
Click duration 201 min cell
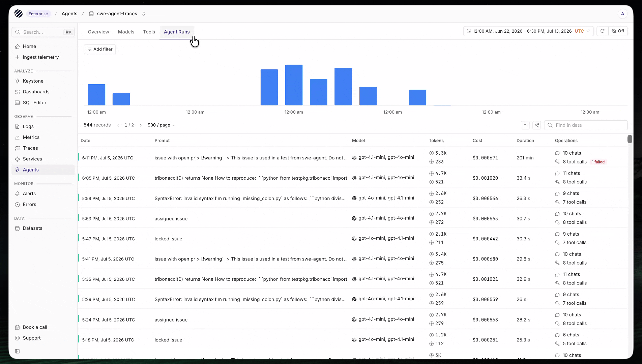(x=525, y=158)
